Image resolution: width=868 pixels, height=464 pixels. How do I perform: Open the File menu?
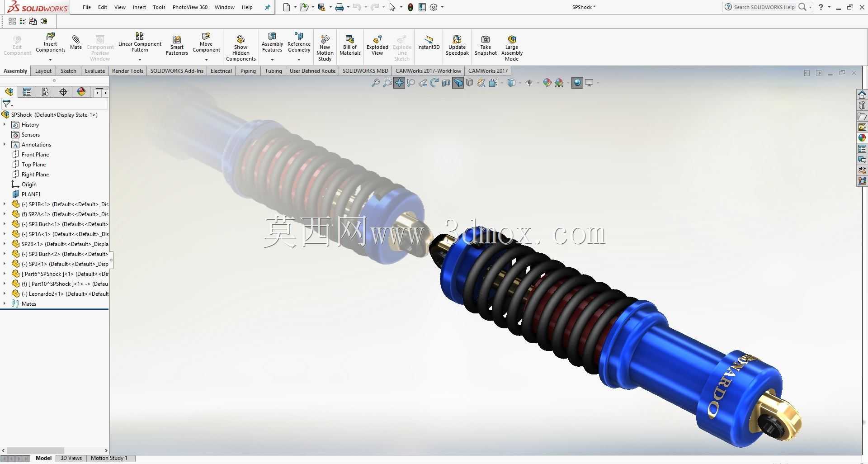click(87, 7)
